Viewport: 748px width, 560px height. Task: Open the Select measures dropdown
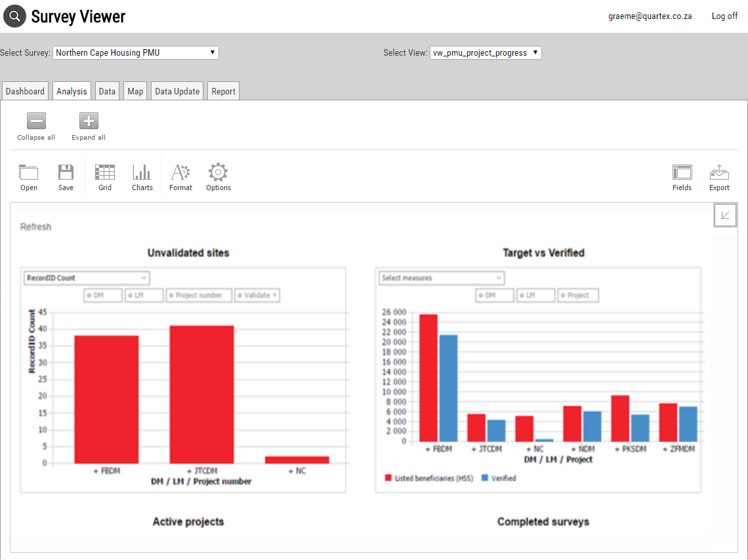[x=442, y=278]
